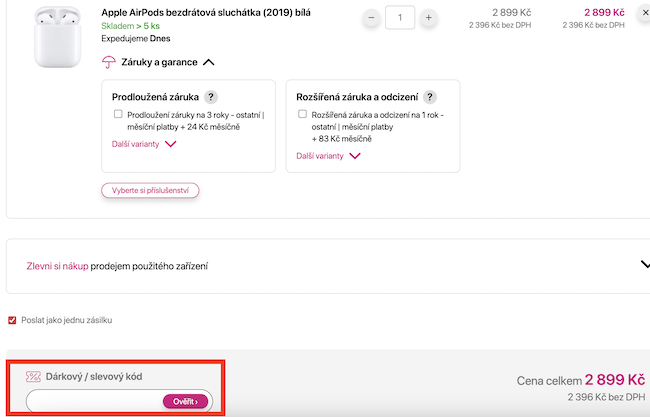Click the pink item total price 2 899 Kč

point(604,12)
